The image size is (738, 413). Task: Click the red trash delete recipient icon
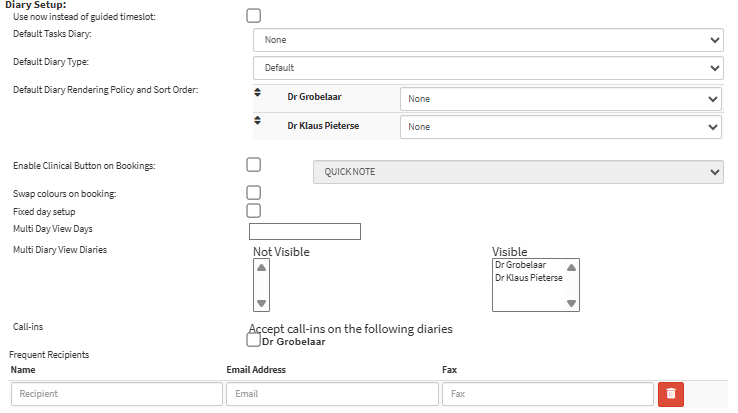click(670, 394)
